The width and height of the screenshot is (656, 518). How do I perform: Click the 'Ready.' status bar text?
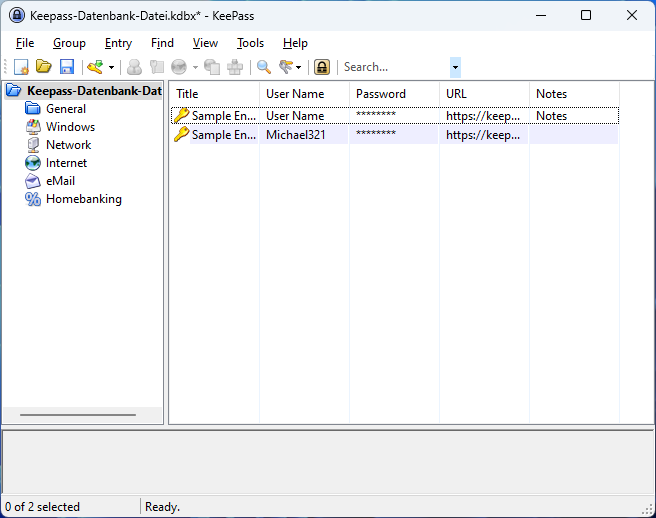[x=162, y=507]
